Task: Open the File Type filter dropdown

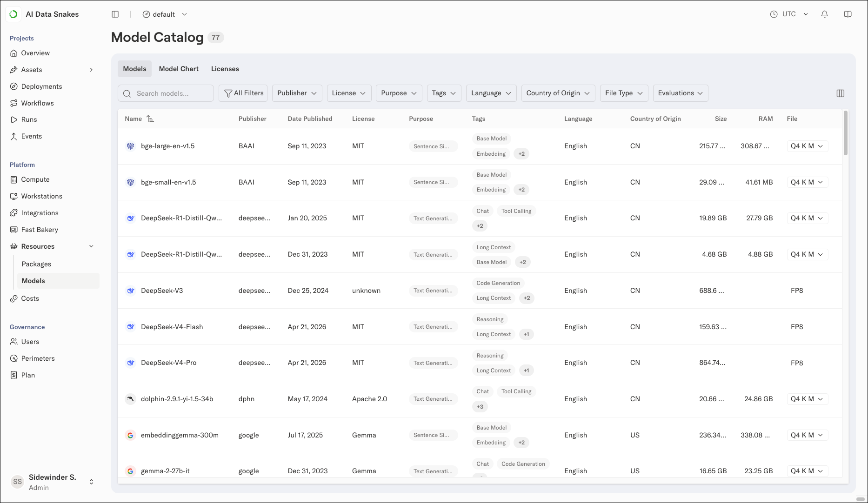Action: (624, 93)
